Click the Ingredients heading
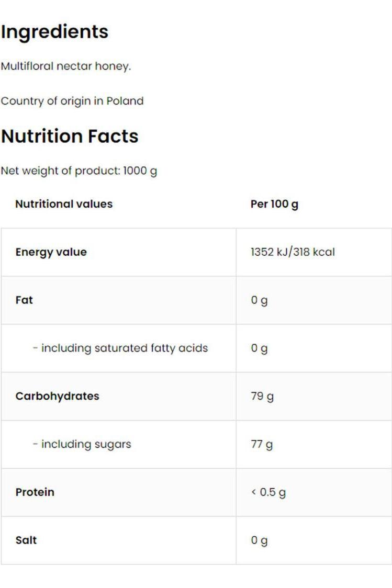 click(54, 32)
